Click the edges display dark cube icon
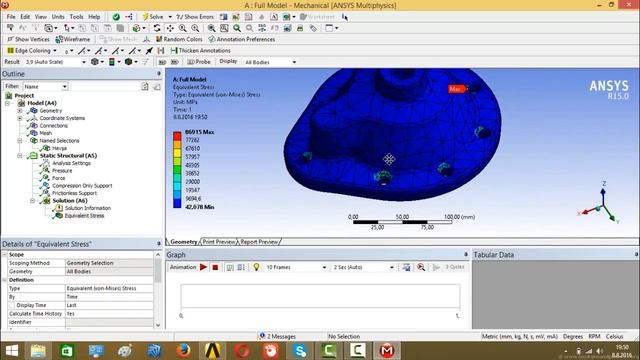The image size is (640, 360). point(129,62)
